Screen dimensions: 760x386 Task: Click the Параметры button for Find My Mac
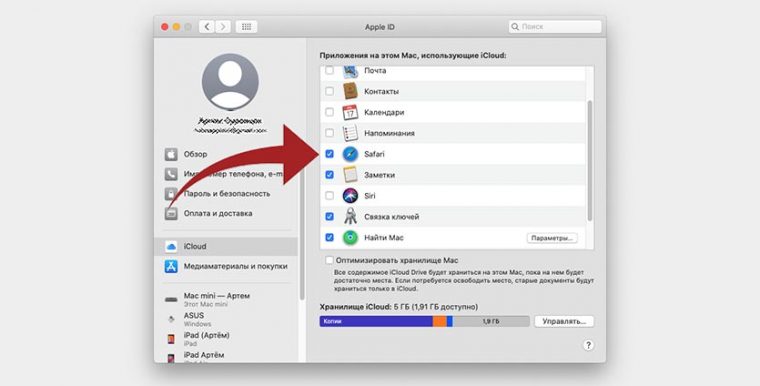pos(552,238)
